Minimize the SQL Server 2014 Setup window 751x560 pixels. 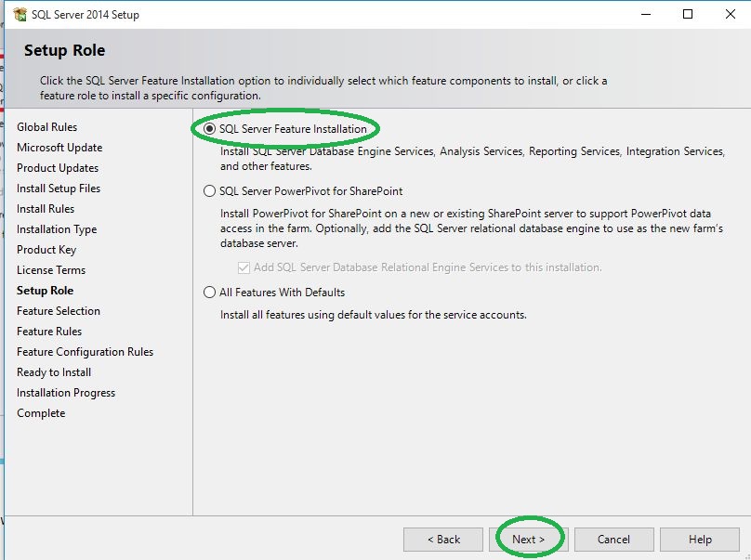tap(646, 14)
